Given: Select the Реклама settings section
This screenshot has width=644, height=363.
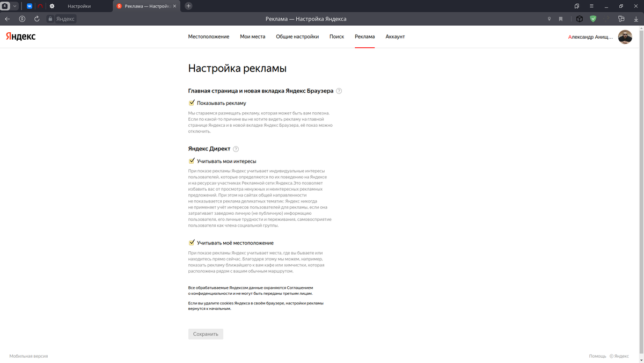Looking at the screenshot, I should (365, 37).
